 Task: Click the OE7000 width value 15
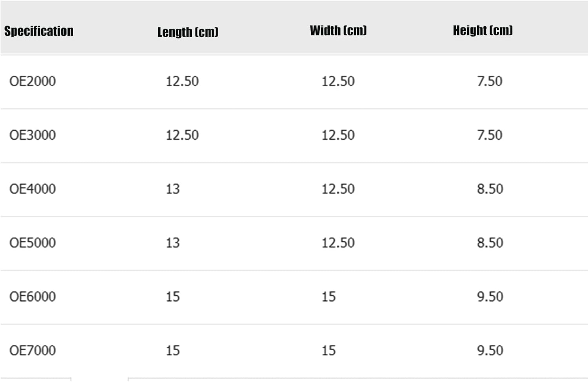tap(329, 350)
